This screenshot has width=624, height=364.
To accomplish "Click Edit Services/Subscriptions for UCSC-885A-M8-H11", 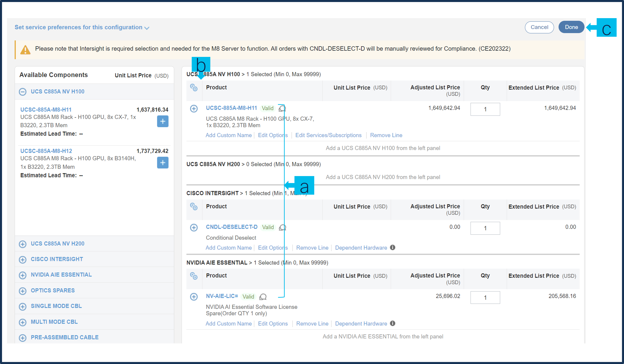I will click(328, 135).
